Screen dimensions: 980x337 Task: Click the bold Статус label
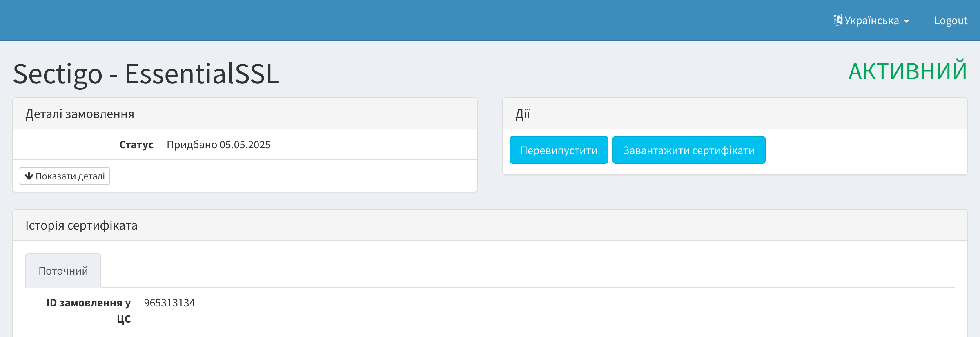[136, 145]
